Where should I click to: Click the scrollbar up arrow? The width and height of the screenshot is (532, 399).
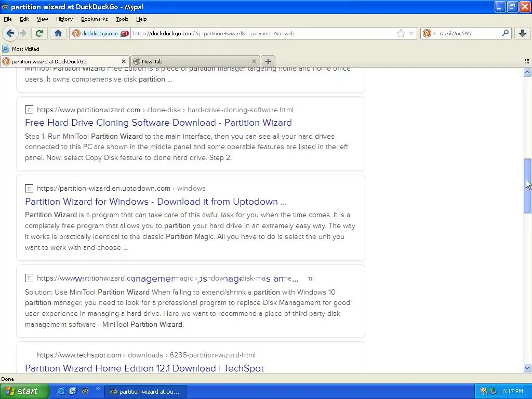click(x=527, y=72)
